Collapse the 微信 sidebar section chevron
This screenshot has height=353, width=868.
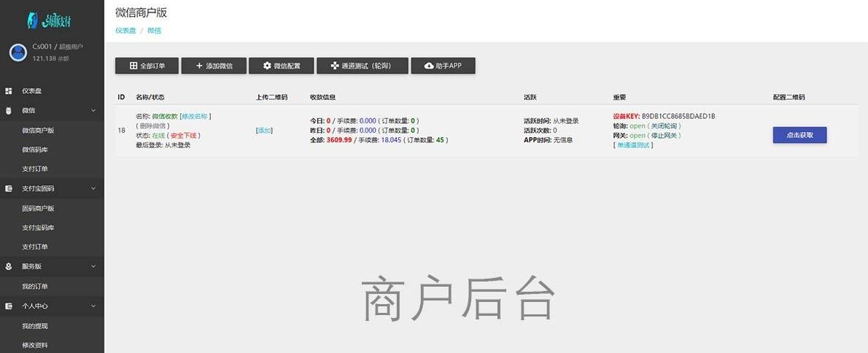point(93,111)
